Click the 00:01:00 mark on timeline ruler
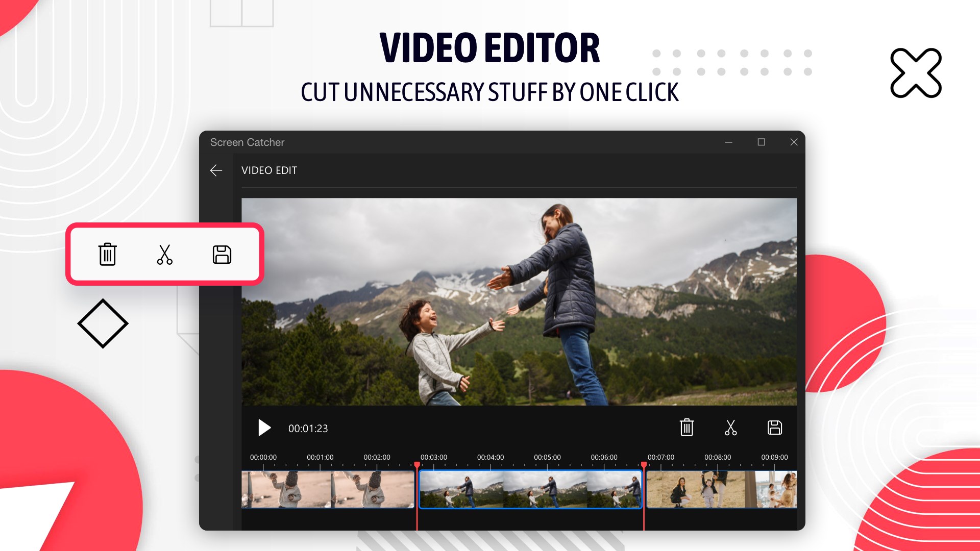Viewport: 980px width, 551px height. (320, 458)
